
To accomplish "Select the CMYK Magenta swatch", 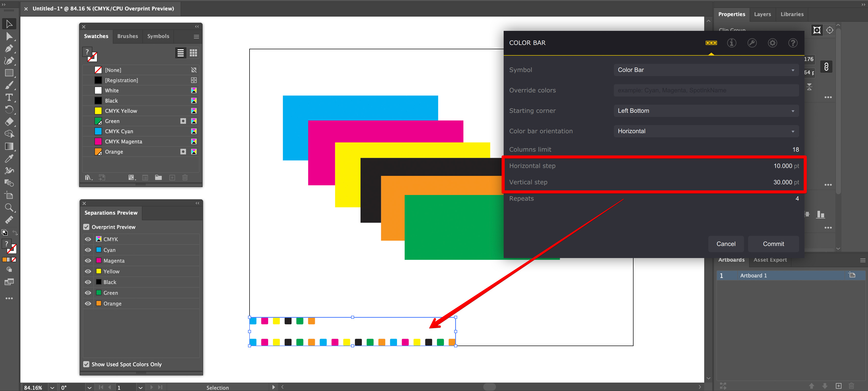I will point(123,141).
